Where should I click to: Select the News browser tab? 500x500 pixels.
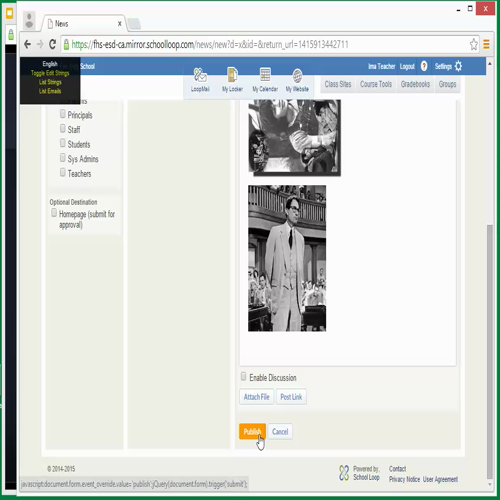click(83, 24)
